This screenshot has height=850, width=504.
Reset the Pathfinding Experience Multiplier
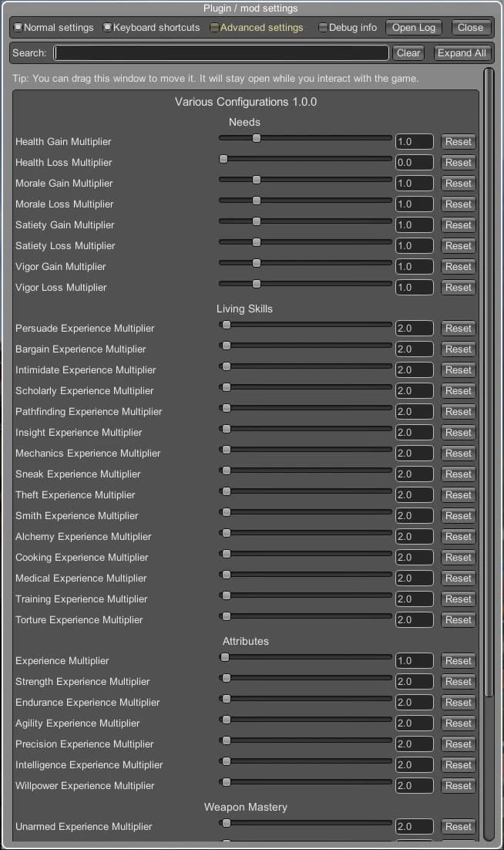pos(458,412)
